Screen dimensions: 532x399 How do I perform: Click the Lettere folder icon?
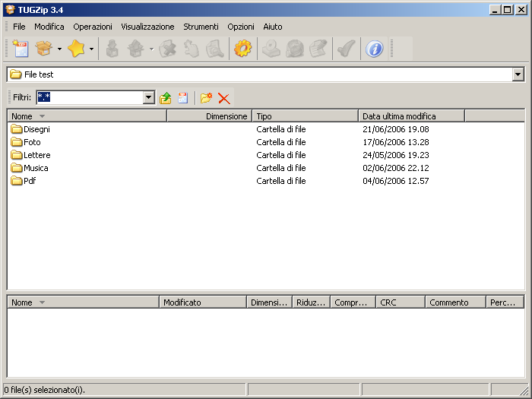click(x=16, y=155)
